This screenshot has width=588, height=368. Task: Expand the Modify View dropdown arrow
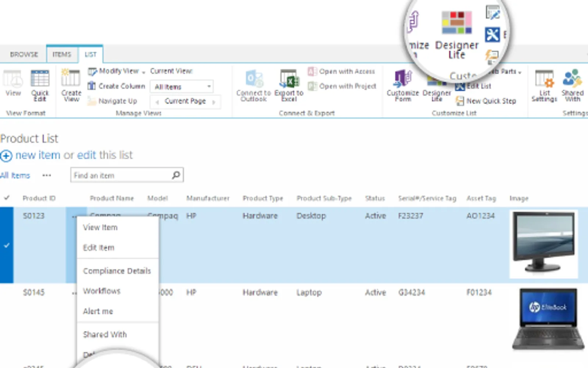coord(143,72)
